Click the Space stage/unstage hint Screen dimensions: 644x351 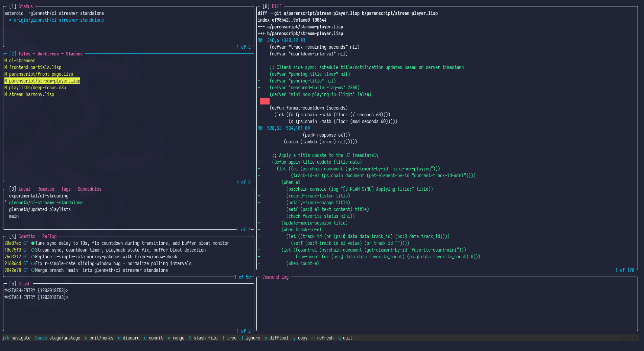57,338
